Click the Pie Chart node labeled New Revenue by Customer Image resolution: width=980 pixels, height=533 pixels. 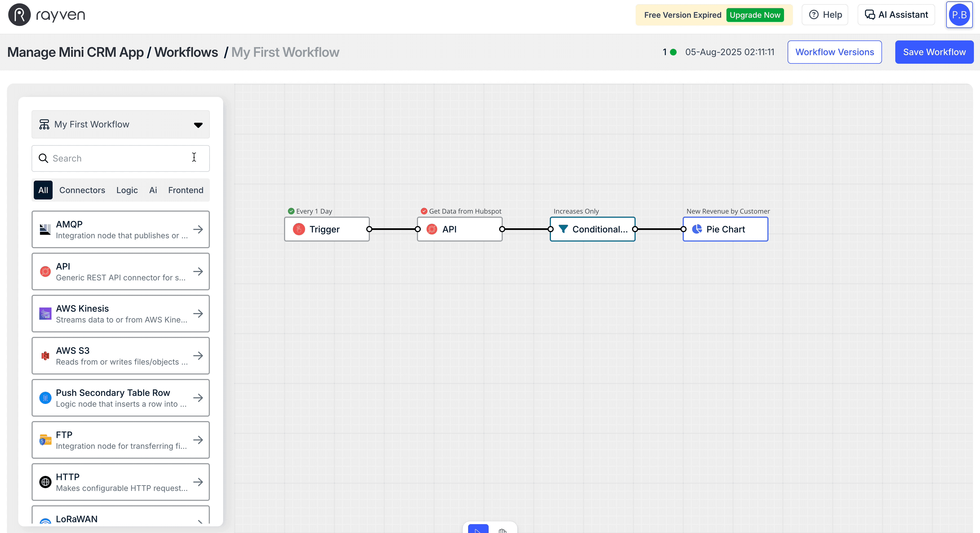point(725,229)
